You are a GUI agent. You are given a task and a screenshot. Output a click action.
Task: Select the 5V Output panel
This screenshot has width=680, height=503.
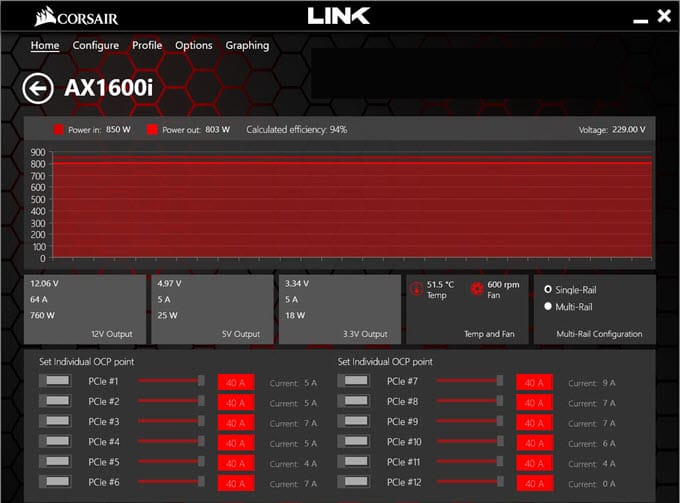212,309
